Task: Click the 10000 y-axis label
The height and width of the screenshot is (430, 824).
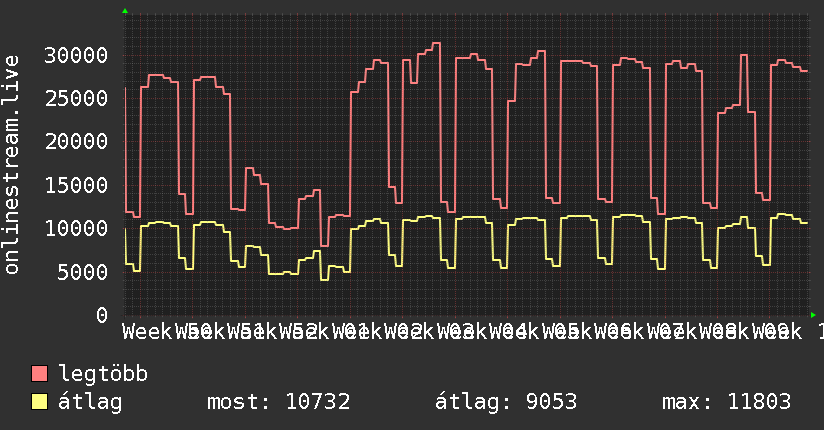Action: point(76,228)
